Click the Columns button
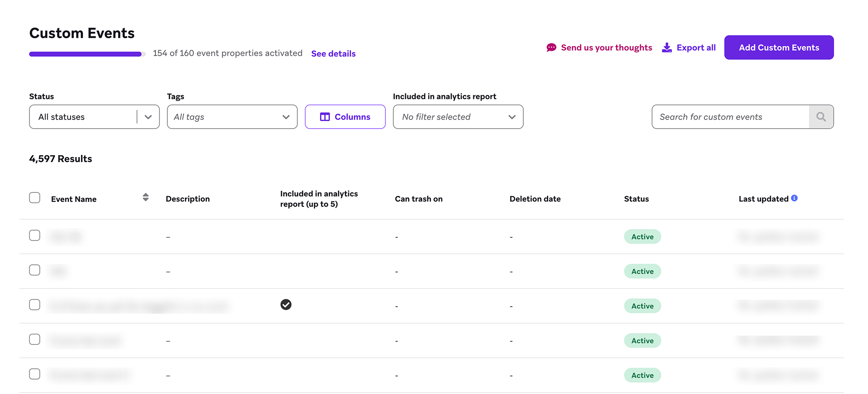The width and height of the screenshot is (868, 394). click(x=345, y=117)
